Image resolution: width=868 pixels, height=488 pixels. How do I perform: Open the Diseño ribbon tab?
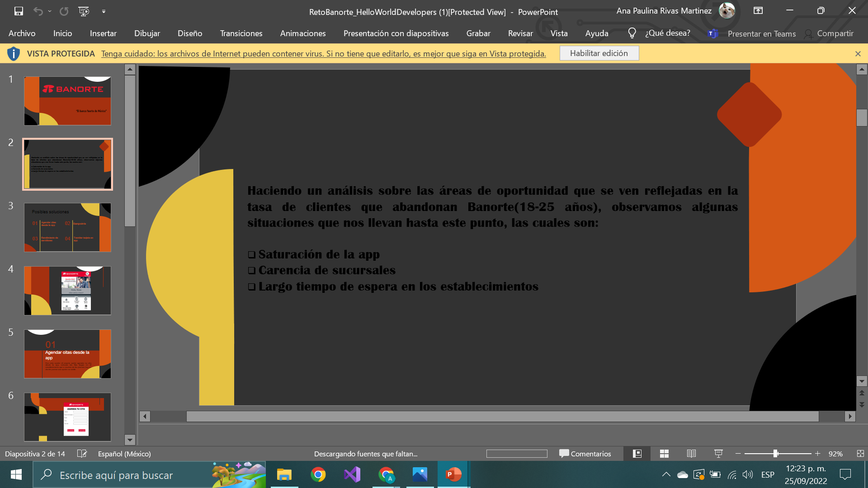point(190,33)
